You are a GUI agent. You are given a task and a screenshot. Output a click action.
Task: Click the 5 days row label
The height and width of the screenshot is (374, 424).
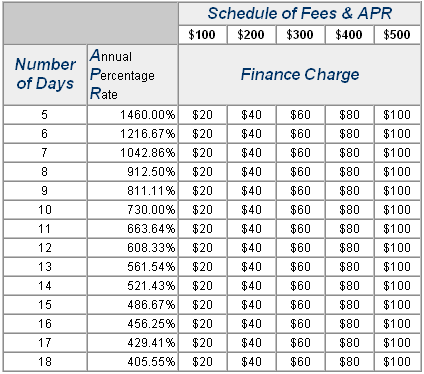(x=45, y=115)
